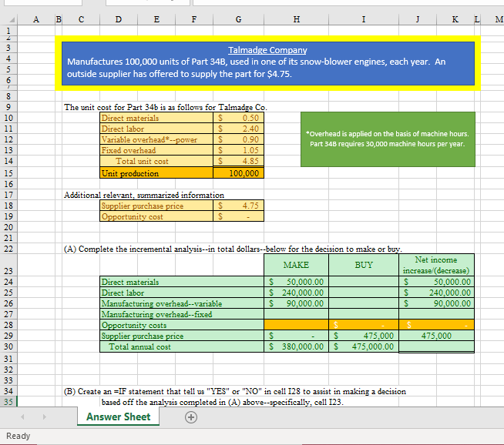
Task: Select the MAKE total 380,000.00 cell
Action: (297, 346)
